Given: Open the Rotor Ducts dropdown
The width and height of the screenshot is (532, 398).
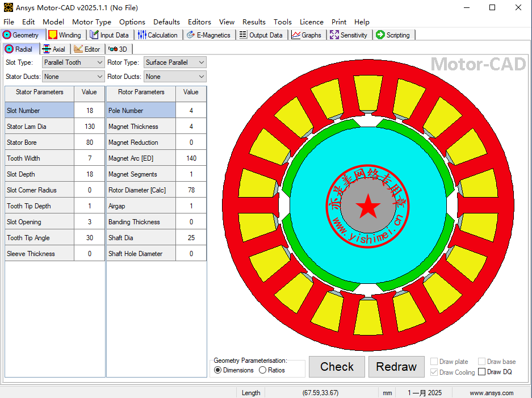Looking at the screenshot, I should point(175,77).
